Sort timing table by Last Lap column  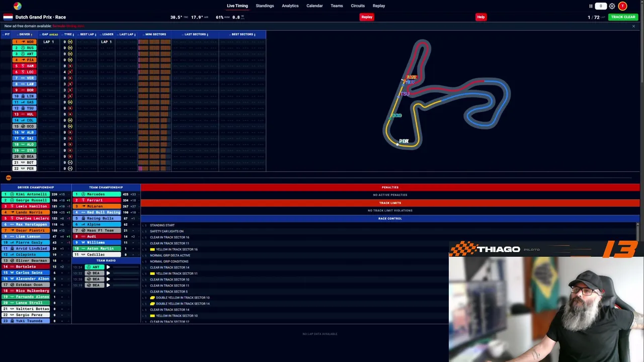pos(127,35)
